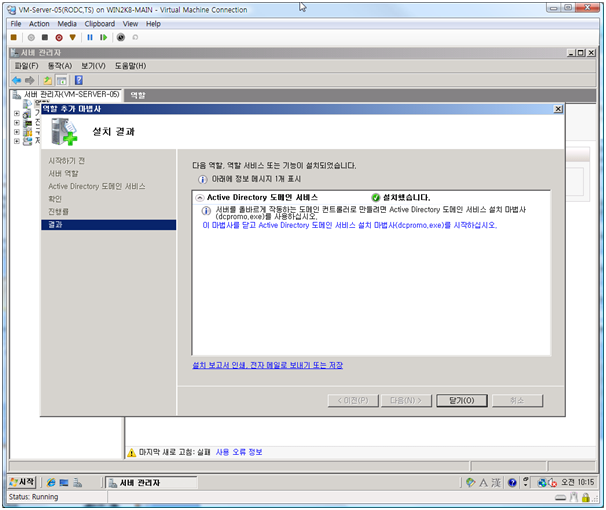Open the View menu

pyautogui.click(x=130, y=24)
